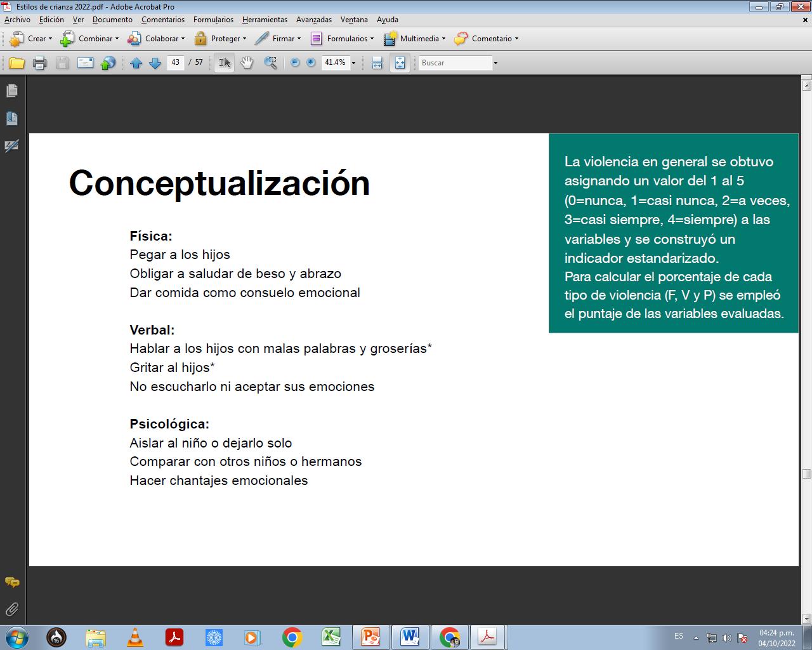Open the volume control in system tray
Image resolution: width=812 pixels, height=650 pixels.
click(726, 638)
